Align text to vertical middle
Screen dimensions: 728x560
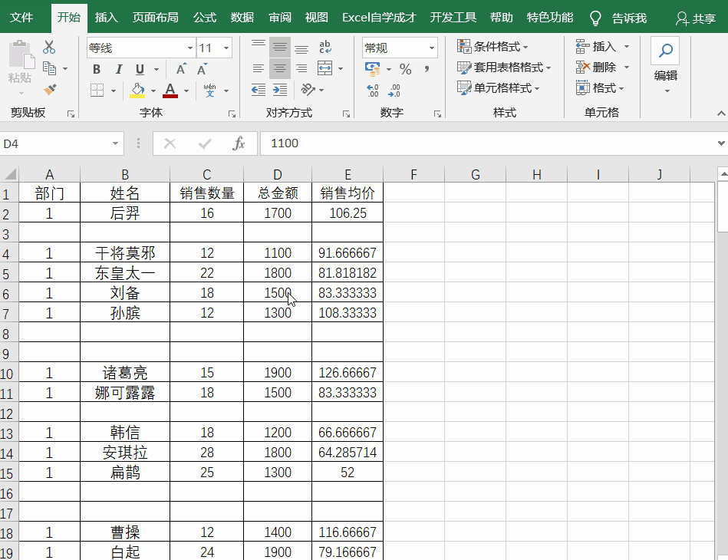coord(279,47)
